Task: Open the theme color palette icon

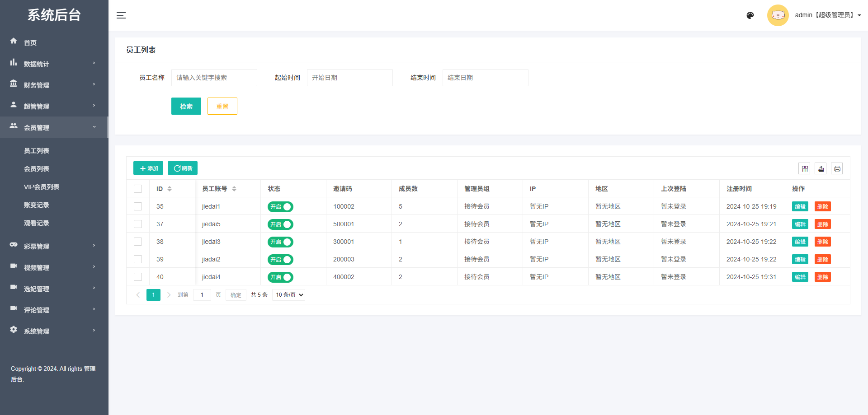Action: 750,15
